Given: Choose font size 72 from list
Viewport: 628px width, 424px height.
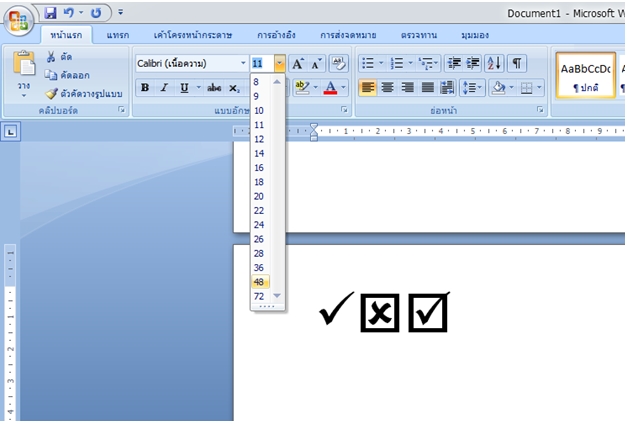Looking at the screenshot, I should [x=260, y=296].
